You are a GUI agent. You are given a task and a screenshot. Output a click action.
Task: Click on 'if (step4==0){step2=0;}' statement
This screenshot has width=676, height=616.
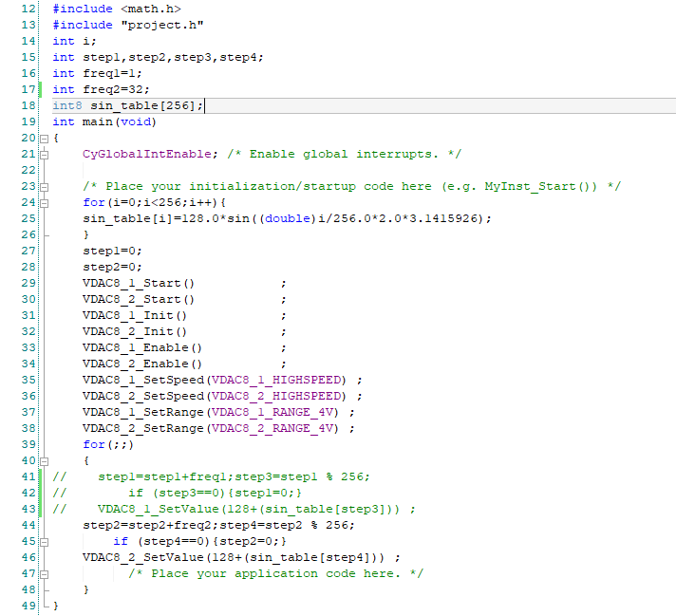(199, 541)
